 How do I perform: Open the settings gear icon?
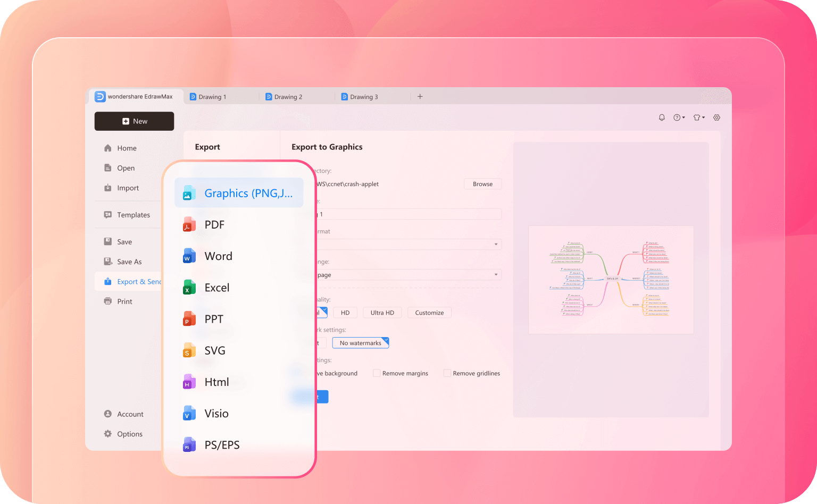pyautogui.click(x=716, y=117)
